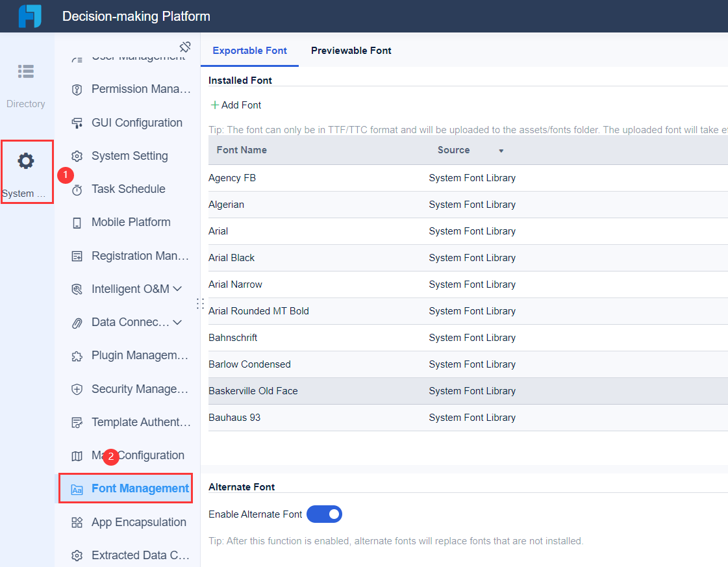Click the Font Management Aa icon
The height and width of the screenshot is (567, 728).
pos(77,490)
